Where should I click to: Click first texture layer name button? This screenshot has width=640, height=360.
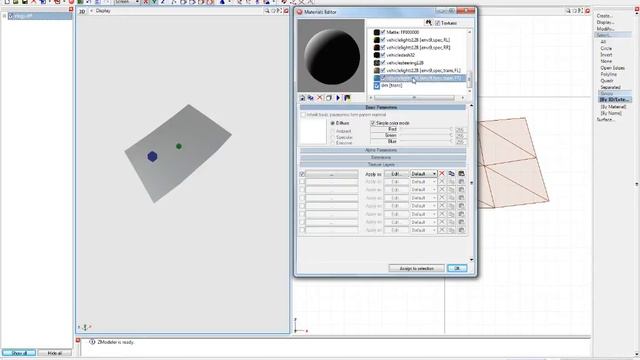331,174
